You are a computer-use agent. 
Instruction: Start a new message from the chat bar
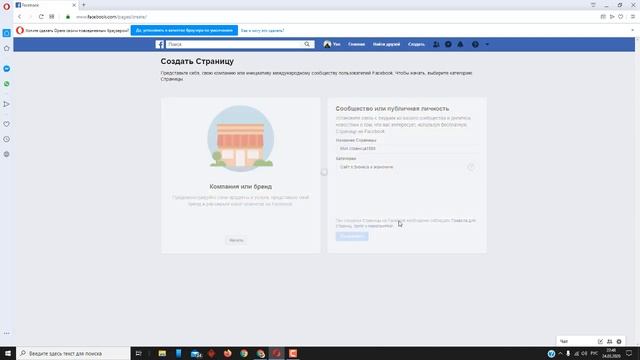click(600, 341)
